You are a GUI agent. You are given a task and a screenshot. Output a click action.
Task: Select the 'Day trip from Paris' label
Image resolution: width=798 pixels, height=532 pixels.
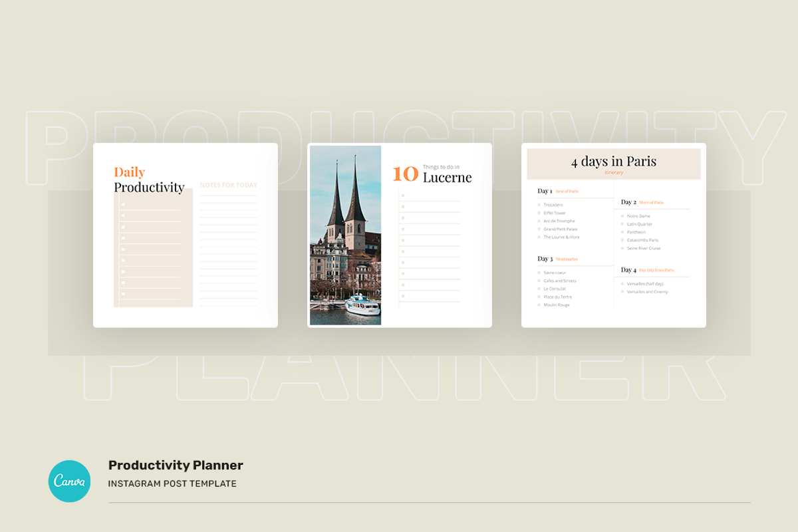656,271
